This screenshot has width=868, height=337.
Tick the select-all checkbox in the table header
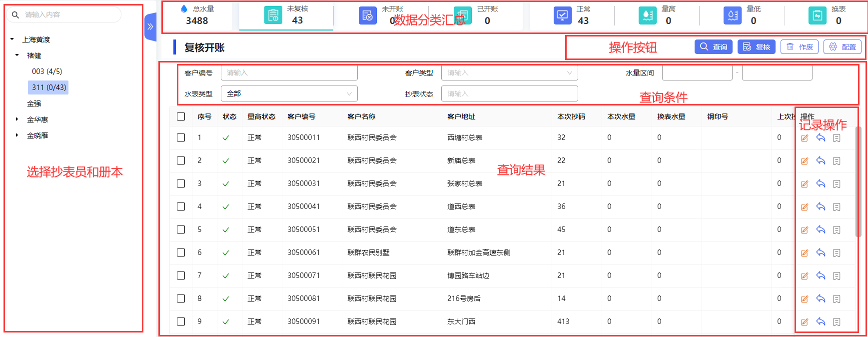(x=181, y=116)
